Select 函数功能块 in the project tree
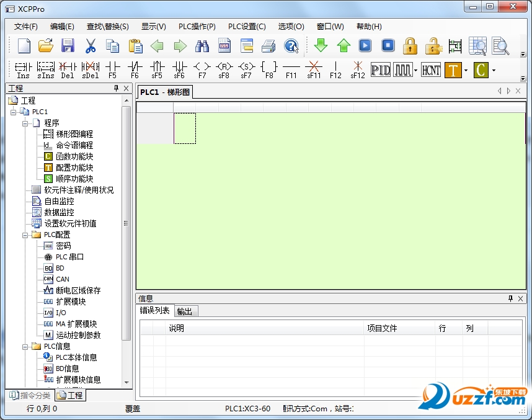This screenshot has height=420, width=532. (74, 156)
